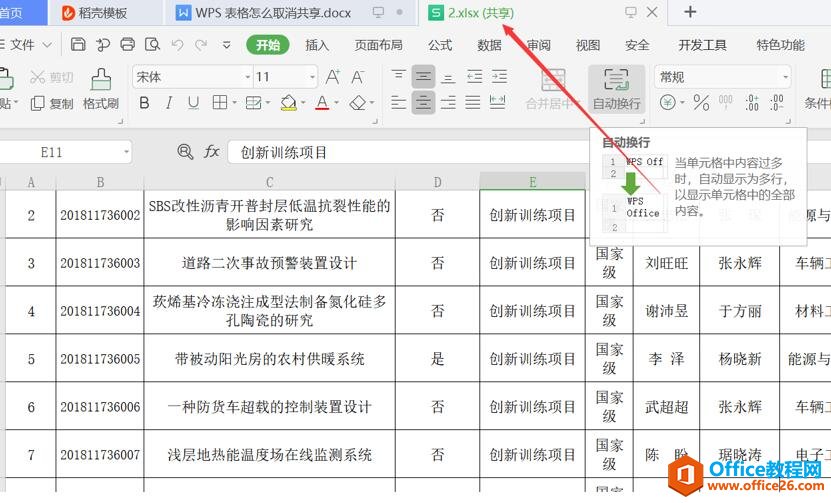Open the 视图 tab

pos(588,45)
